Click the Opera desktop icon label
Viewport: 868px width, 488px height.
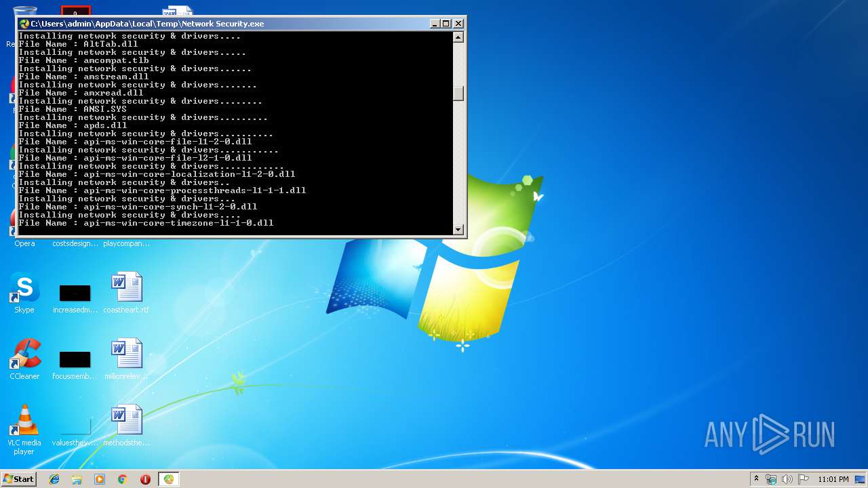coord(24,243)
